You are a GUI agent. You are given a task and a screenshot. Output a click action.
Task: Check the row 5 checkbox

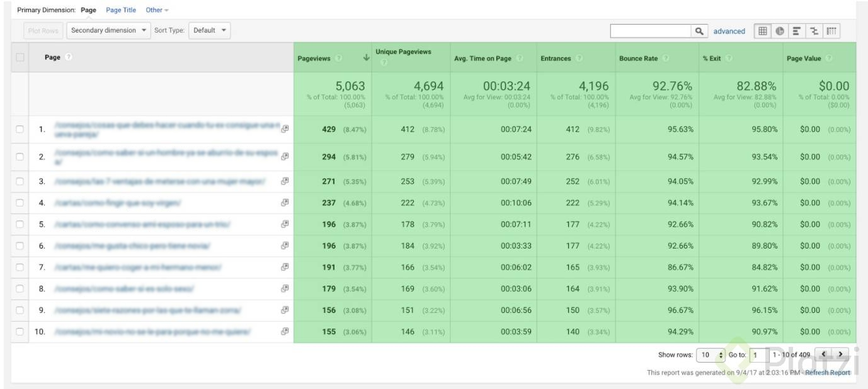coord(20,224)
